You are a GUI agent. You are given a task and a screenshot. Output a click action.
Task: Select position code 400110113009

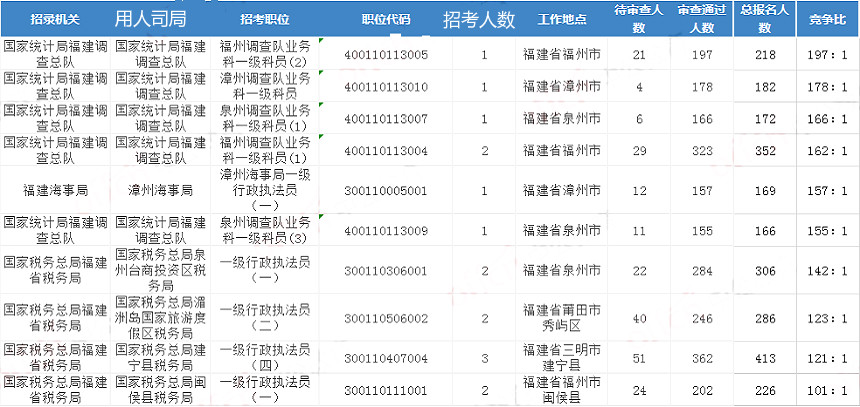pos(386,230)
